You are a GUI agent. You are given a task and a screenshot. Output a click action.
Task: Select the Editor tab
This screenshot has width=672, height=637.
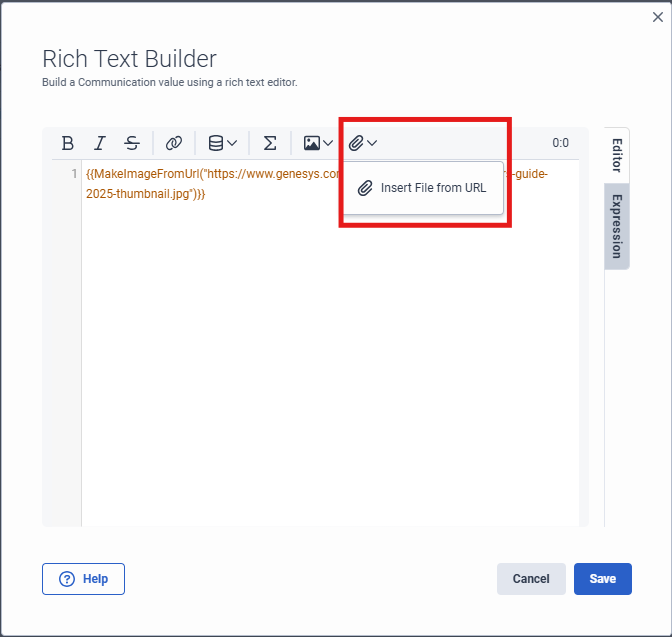[x=617, y=155]
